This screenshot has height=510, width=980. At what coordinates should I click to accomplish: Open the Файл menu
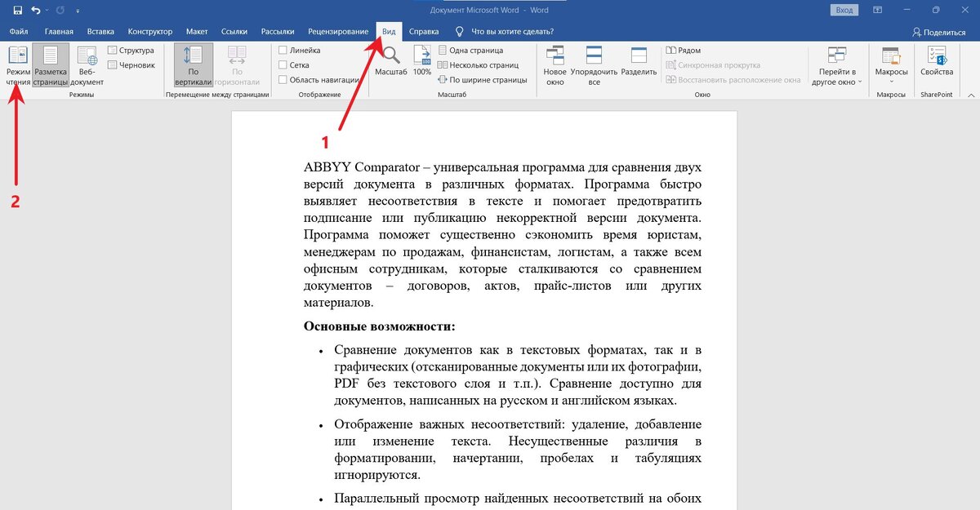click(19, 32)
